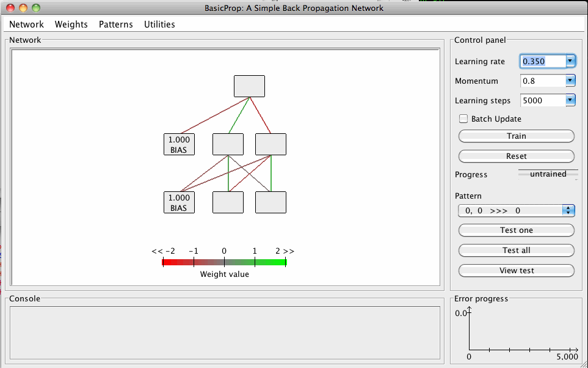Open the Weights menu
Image resolution: width=588 pixels, height=368 pixels.
[71, 24]
